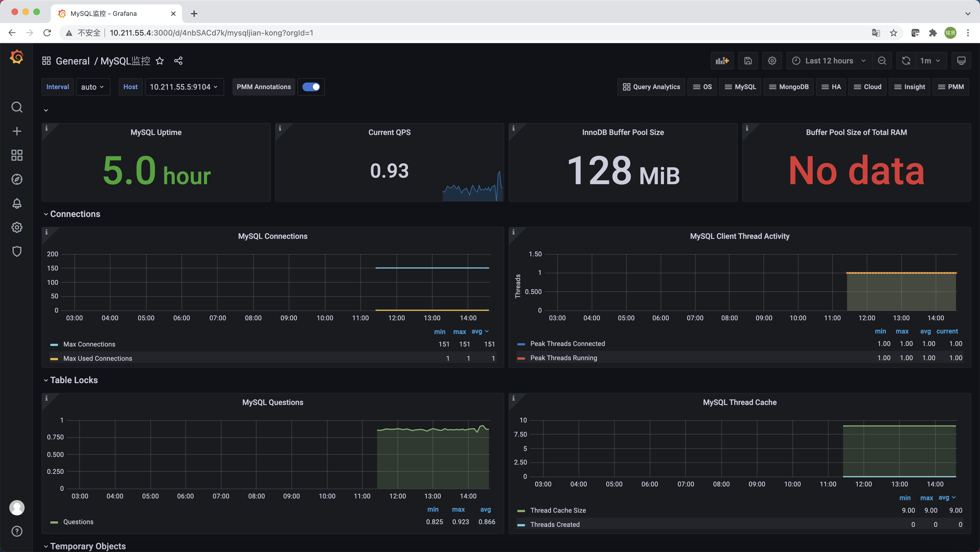Open dashboard settings gear icon

click(772, 61)
